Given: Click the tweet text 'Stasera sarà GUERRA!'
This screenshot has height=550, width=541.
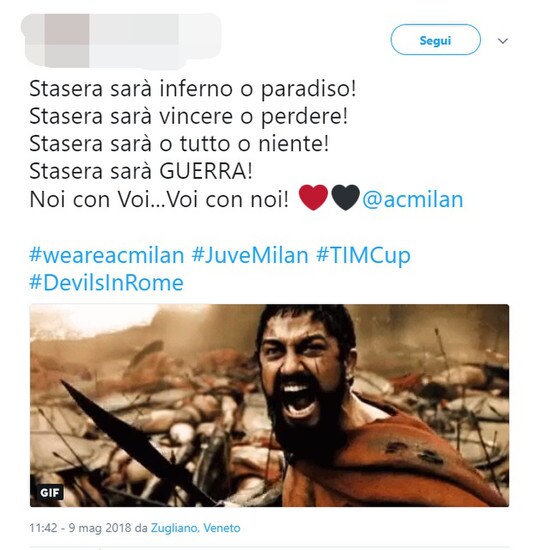Looking at the screenshot, I should pos(141,171).
